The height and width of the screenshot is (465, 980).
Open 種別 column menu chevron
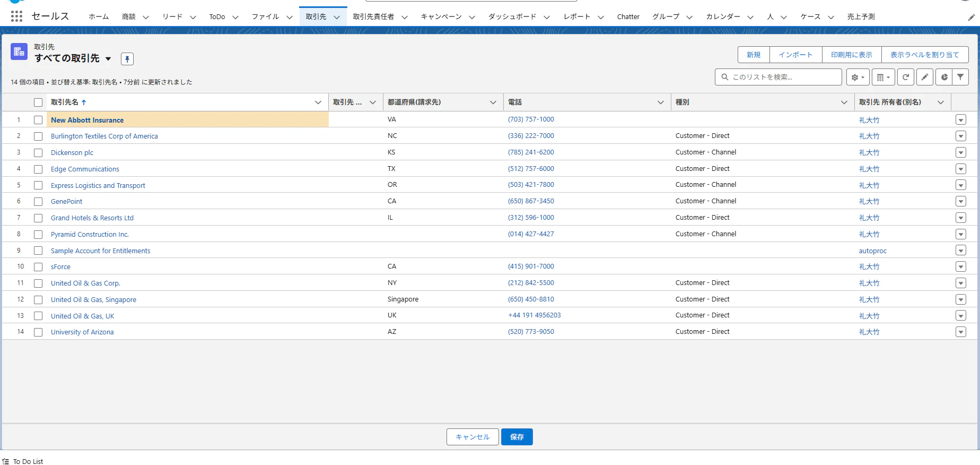pyautogui.click(x=844, y=102)
